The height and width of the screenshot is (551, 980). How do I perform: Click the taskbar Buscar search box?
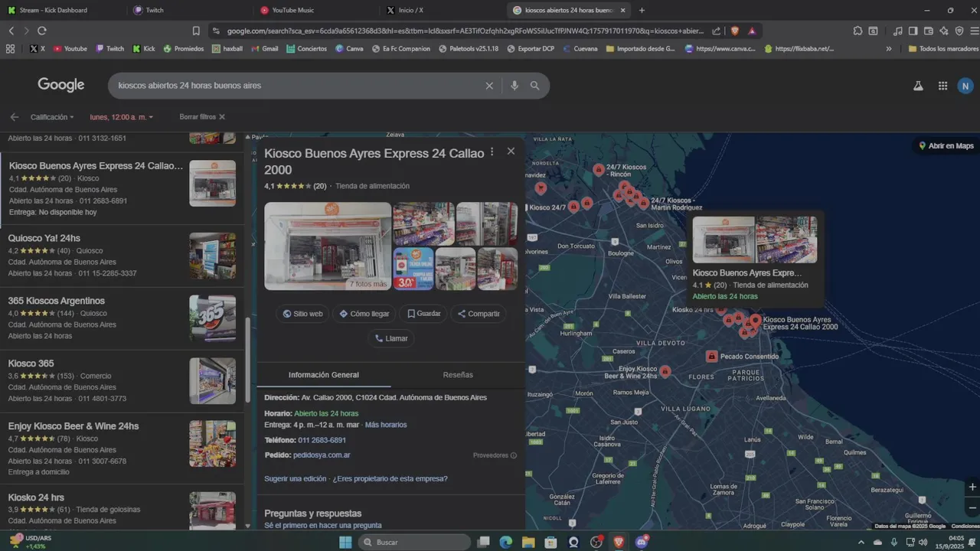click(x=414, y=542)
